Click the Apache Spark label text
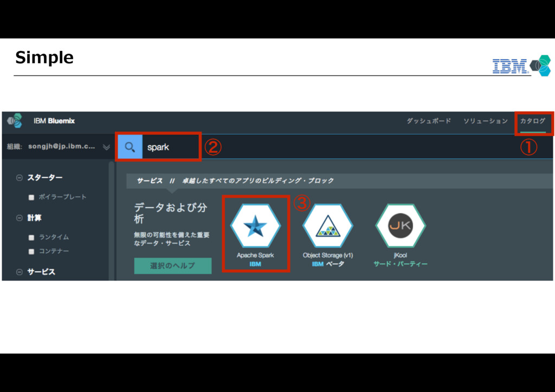The height and width of the screenshot is (392, 555). 255,255
